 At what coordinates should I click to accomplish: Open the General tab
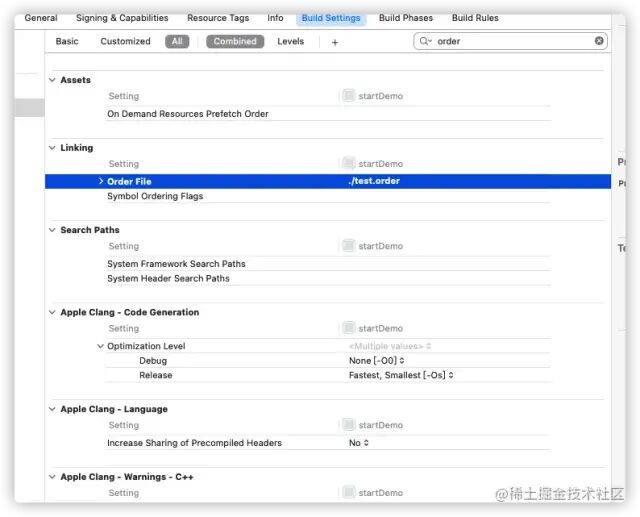(x=41, y=18)
